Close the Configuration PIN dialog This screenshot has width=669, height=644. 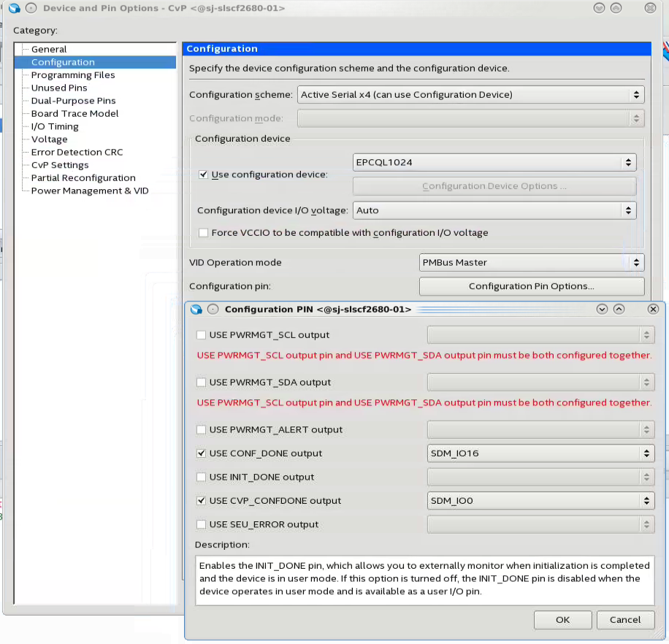pyautogui.click(x=653, y=309)
